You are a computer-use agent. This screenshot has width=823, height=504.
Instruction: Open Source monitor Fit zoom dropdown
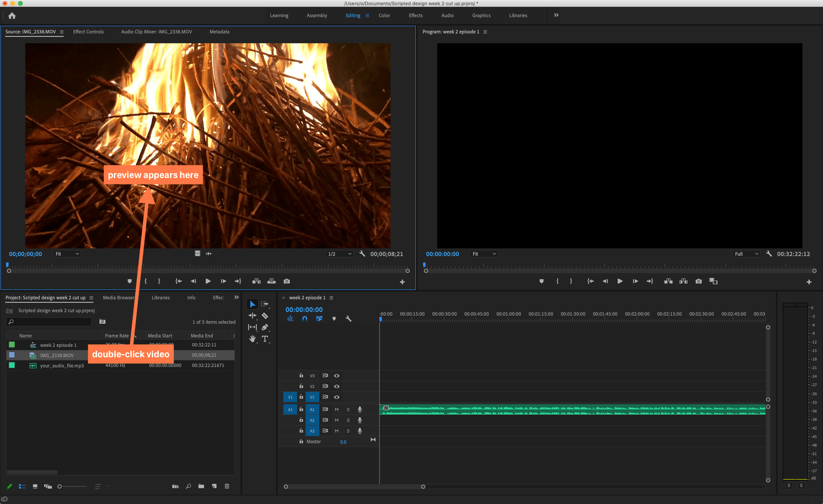coord(67,254)
